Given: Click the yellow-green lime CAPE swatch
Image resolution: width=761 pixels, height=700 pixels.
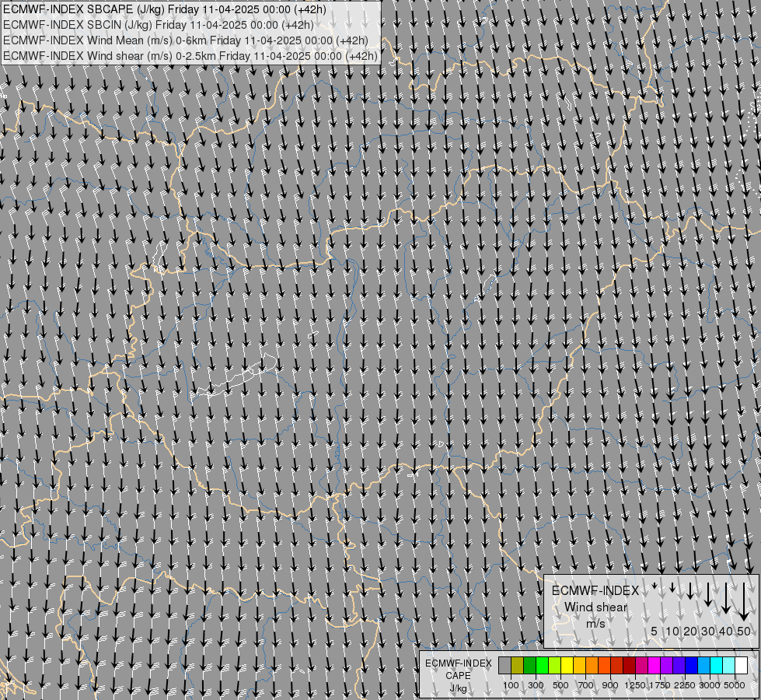Looking at the screenshot, I should [x=554, y=666].
